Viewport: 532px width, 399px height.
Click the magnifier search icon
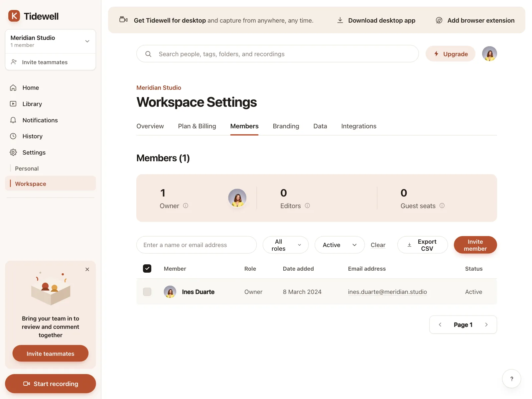pos(148,54)
